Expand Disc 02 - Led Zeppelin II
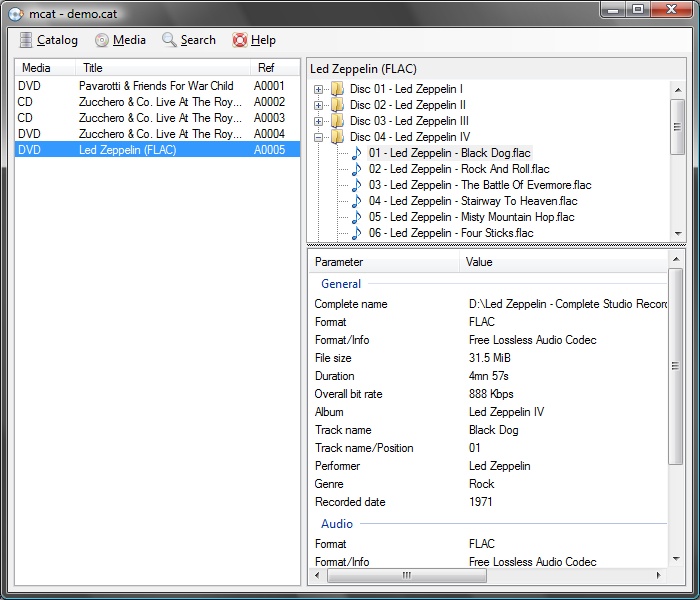Screen dimensions: 700x600 point(318,105)
